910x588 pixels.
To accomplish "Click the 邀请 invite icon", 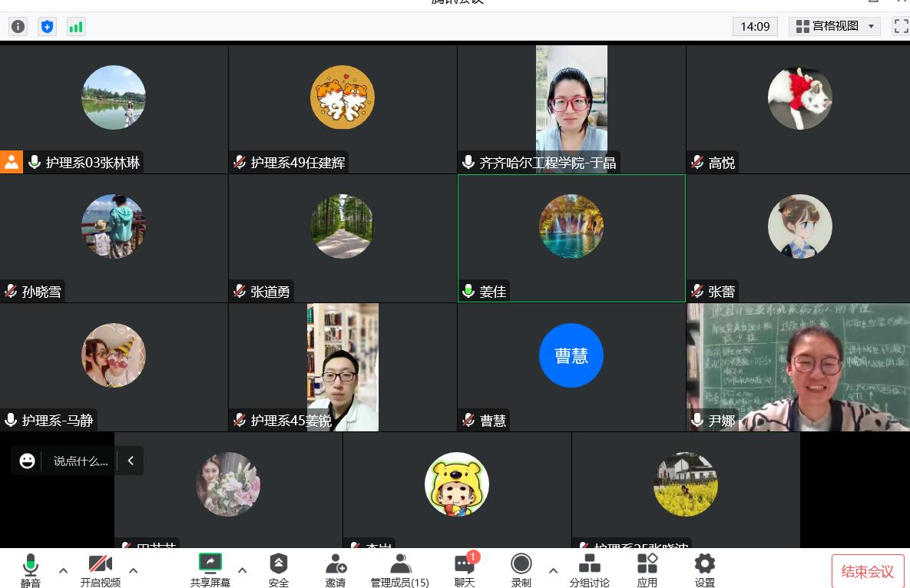I will (336, 570).
